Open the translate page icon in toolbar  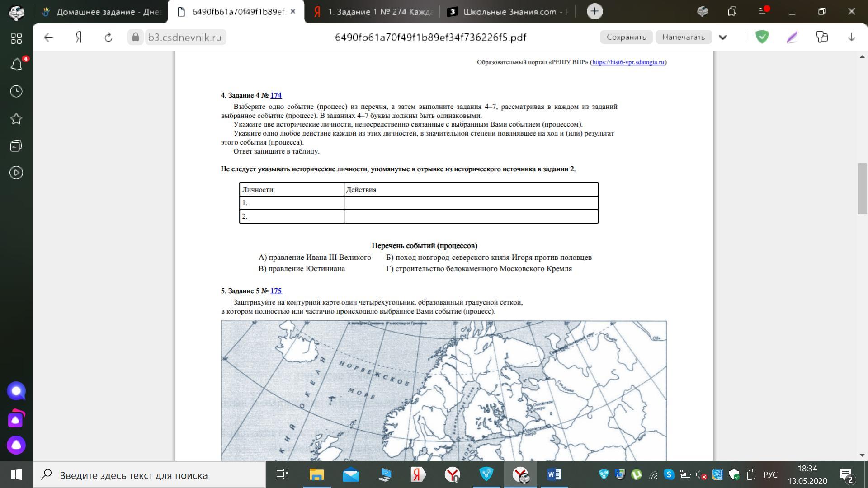pos(822,37)
